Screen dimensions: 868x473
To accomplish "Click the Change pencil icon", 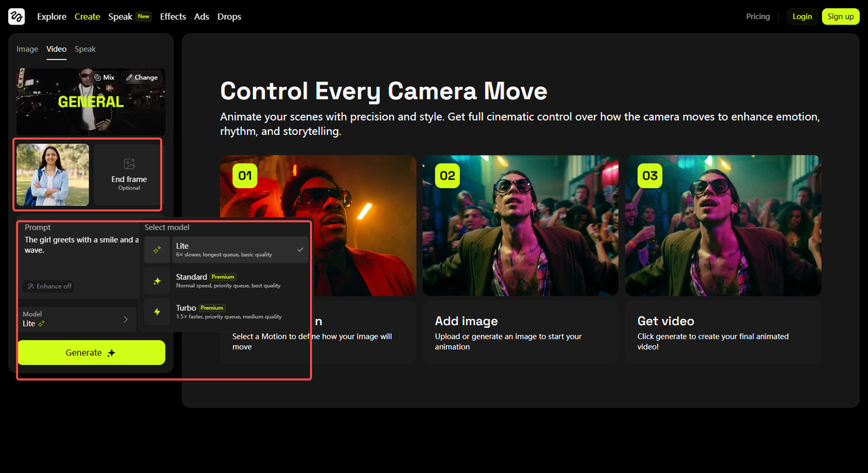I will click(130, 77).
